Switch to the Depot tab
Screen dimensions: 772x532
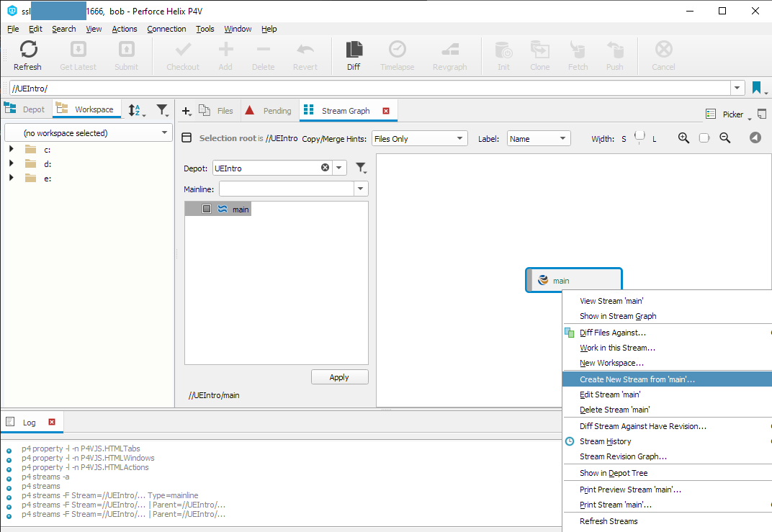[x=27, y=109]
